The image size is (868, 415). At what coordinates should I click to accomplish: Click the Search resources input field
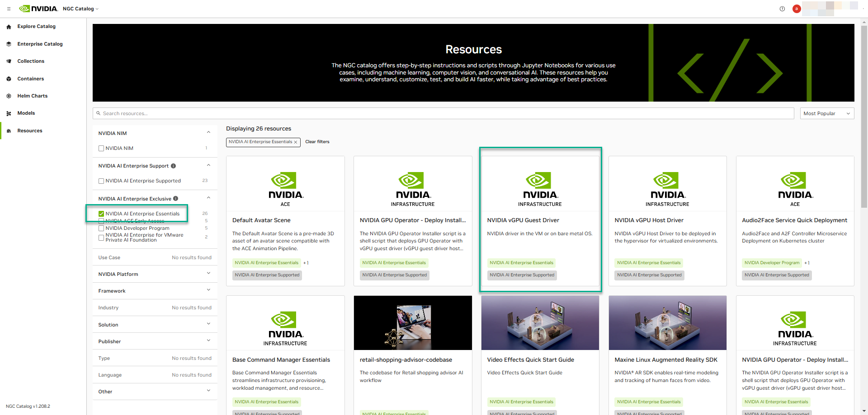[443, 113]
